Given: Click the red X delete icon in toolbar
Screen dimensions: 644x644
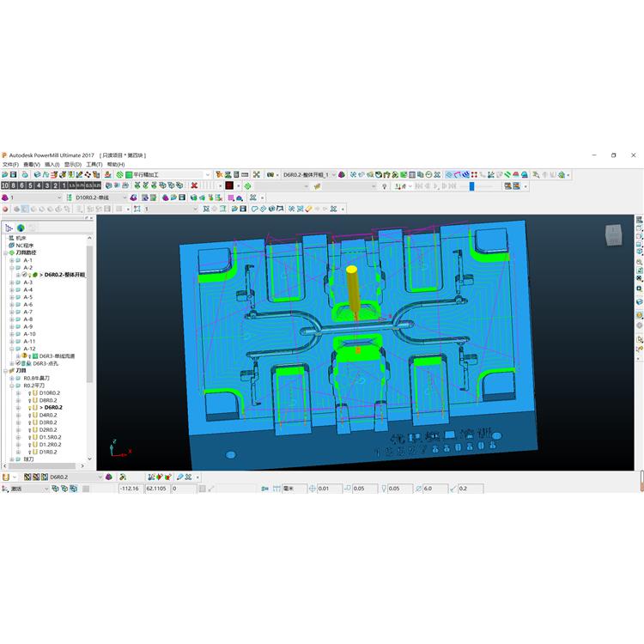Looking at the screenshot, I should [x=194, y=185].
